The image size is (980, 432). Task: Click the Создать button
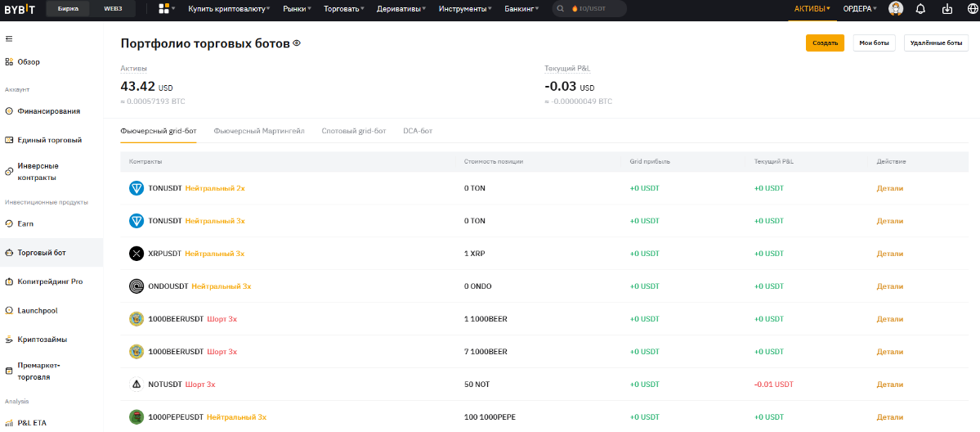coord(825,43)
